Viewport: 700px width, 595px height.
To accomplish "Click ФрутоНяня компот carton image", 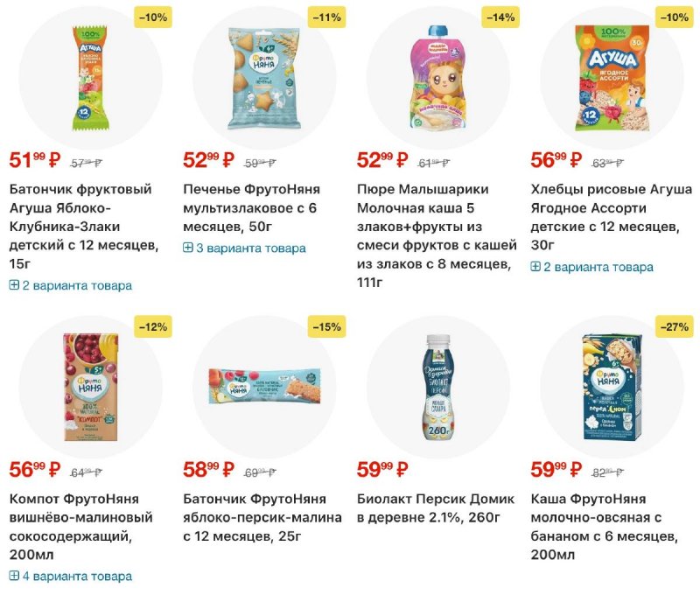I will [x=89, y=385].
